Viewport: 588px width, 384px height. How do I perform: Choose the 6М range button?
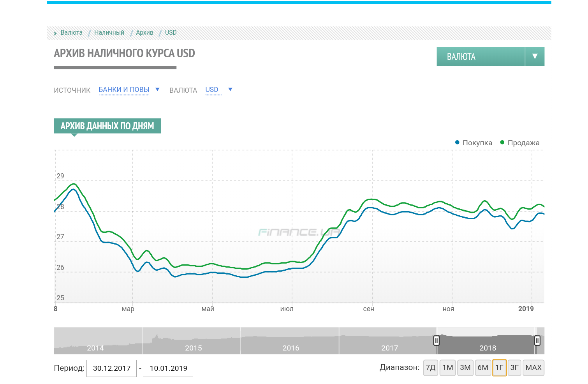pyautogui.click(x=483, y=368)
